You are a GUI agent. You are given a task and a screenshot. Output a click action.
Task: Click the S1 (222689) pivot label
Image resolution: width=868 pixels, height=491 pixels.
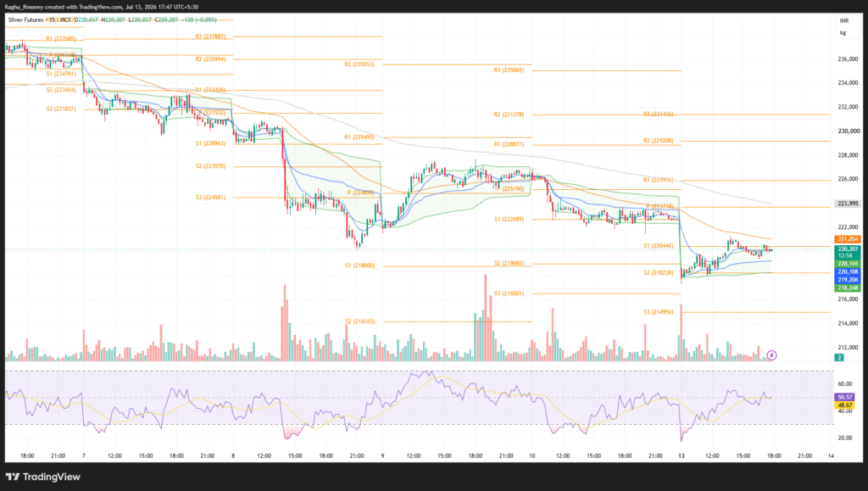pyautogui.click(x=509, y=219)
